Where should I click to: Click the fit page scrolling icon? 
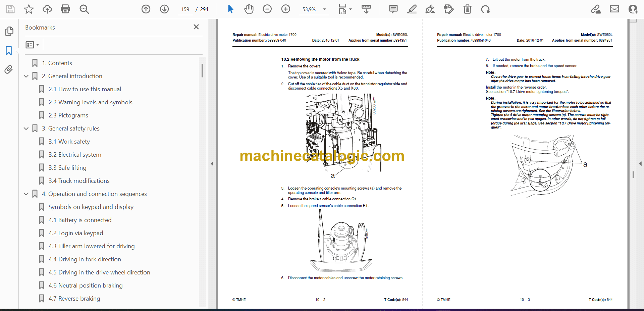(x=342, y=9)
